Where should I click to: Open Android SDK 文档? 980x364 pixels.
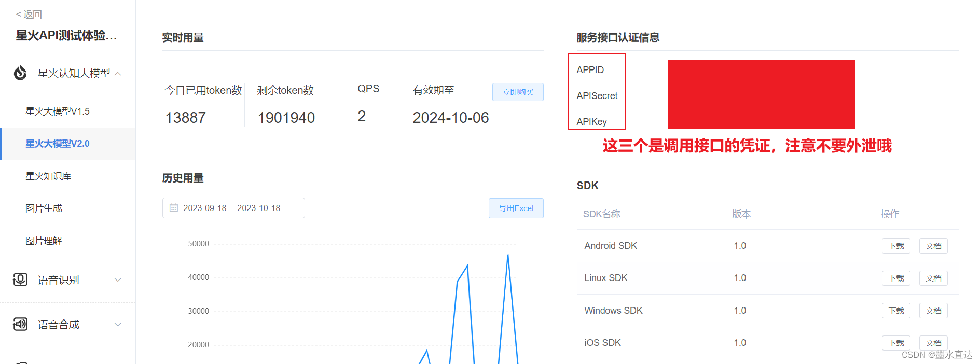pos(933,246)
